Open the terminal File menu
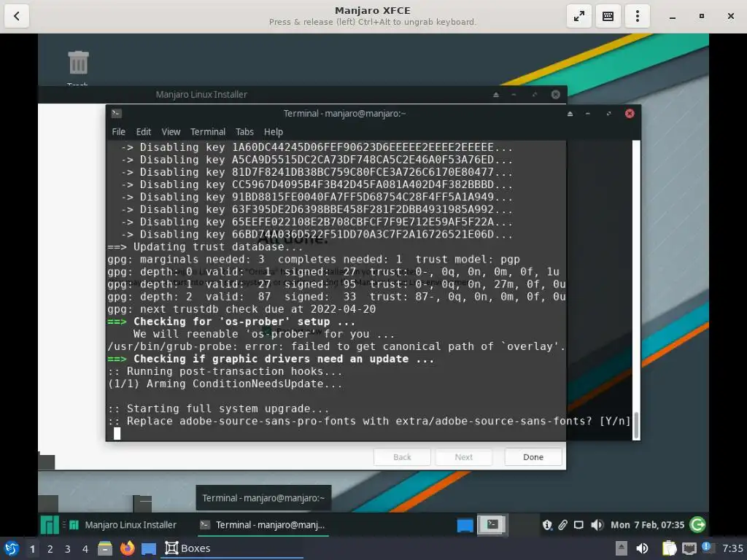Screen dimensions: 747x560 click(119, 132)
